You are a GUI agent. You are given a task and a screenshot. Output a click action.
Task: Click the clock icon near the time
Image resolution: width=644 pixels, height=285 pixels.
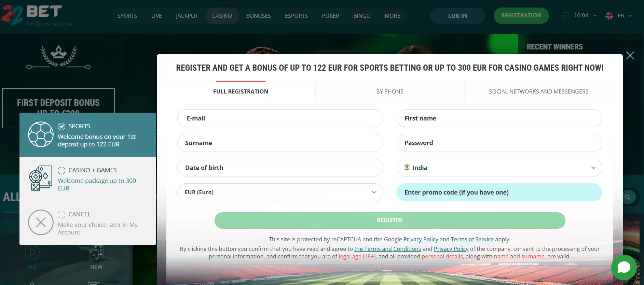(x=565, y=15)
